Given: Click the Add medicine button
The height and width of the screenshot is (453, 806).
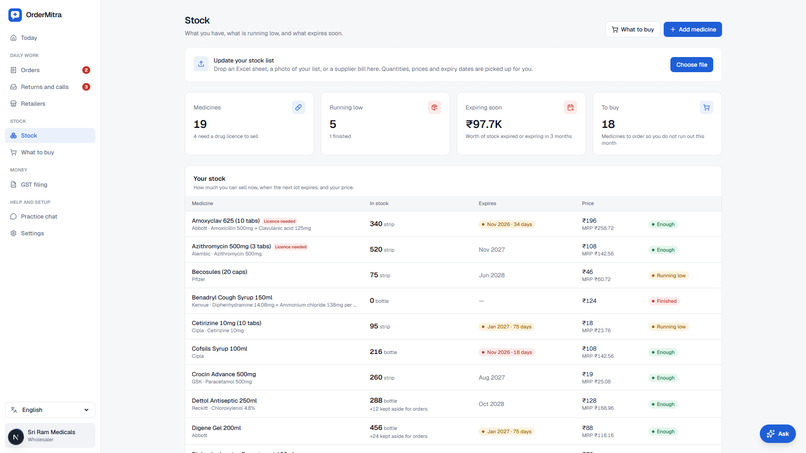Looking at the screenshot, I should point(692,29).
